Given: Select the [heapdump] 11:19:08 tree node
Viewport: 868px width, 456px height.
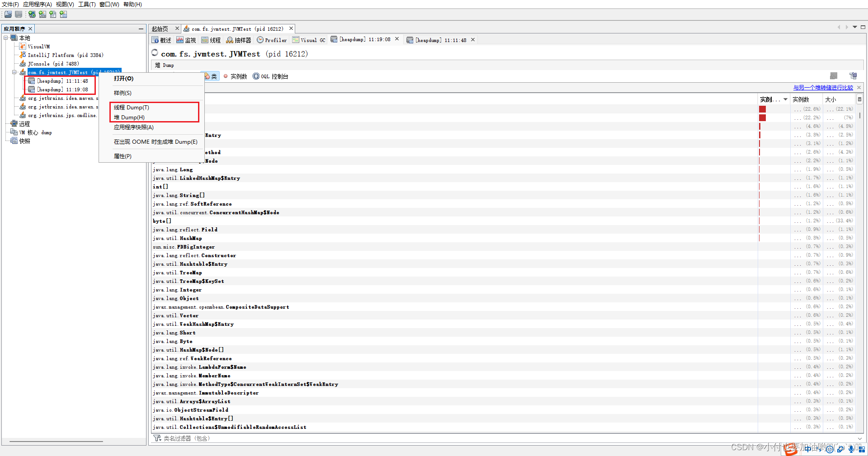Looking at the screenshot, I should pyautogui.click(x=58, y=89).
